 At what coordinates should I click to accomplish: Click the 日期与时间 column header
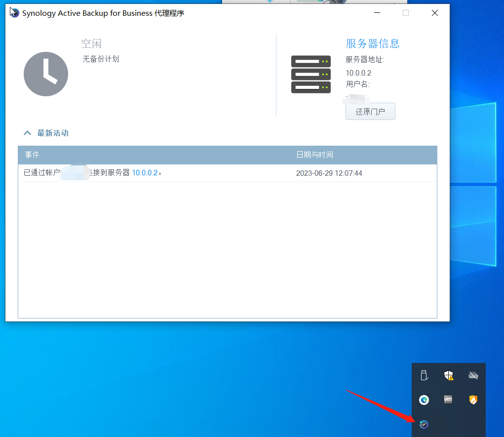click(314, 155)
